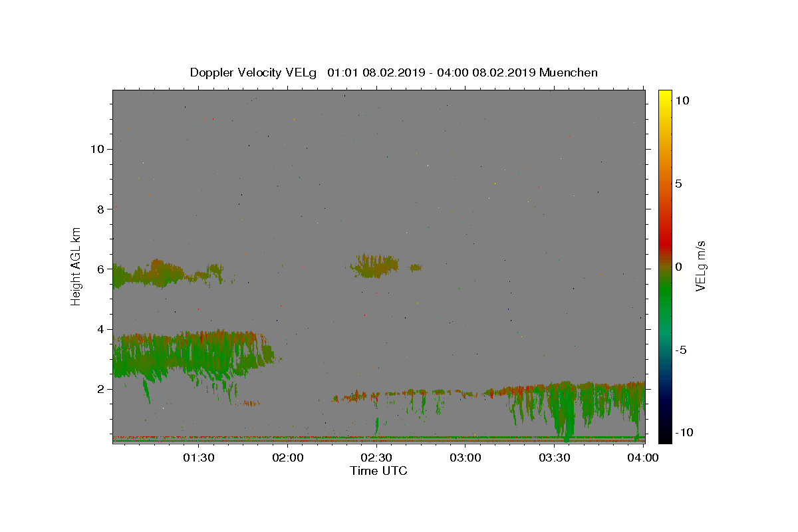Click the yellow top of the velocity colorbar

click(x=665, y=96)
